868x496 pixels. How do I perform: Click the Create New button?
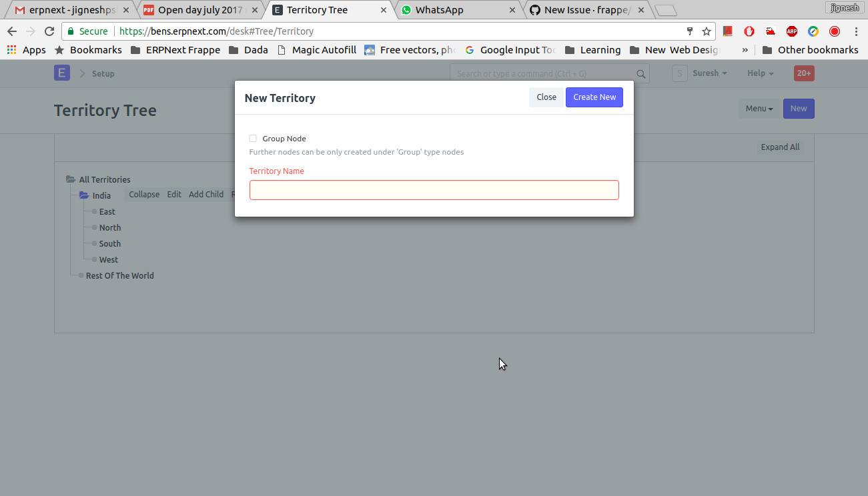tap(594, 97)
